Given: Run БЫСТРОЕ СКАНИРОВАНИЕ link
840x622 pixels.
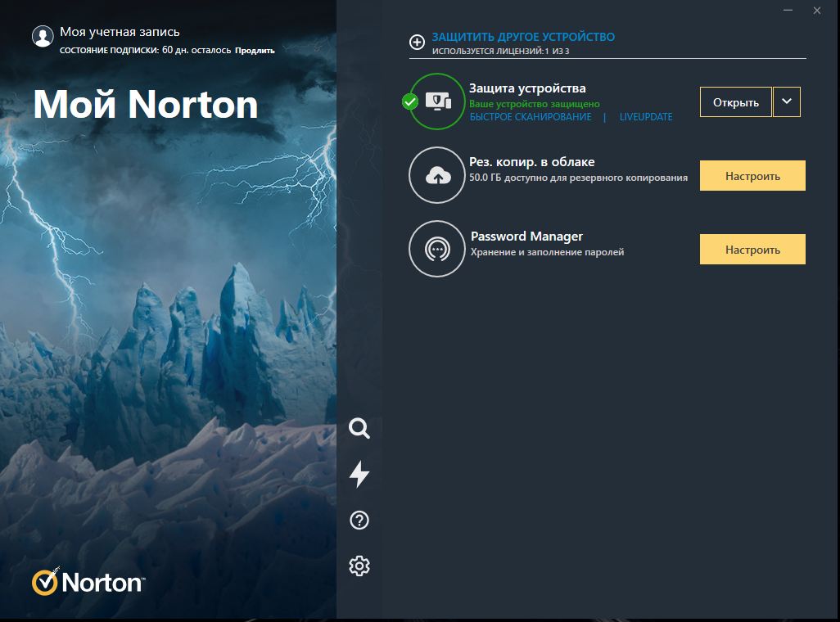Looking at the screenshot, I should pyautogui.click(x=531, y=117).
